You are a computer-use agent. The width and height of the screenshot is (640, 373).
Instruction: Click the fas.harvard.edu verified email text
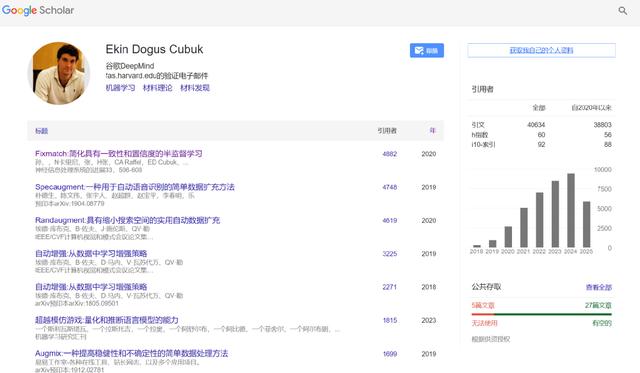point(157,75)
